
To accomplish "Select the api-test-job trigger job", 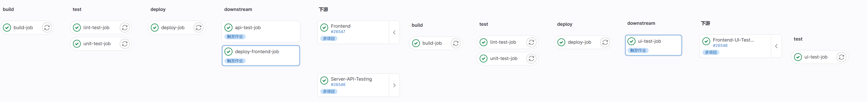I will (x=248, y=27).
